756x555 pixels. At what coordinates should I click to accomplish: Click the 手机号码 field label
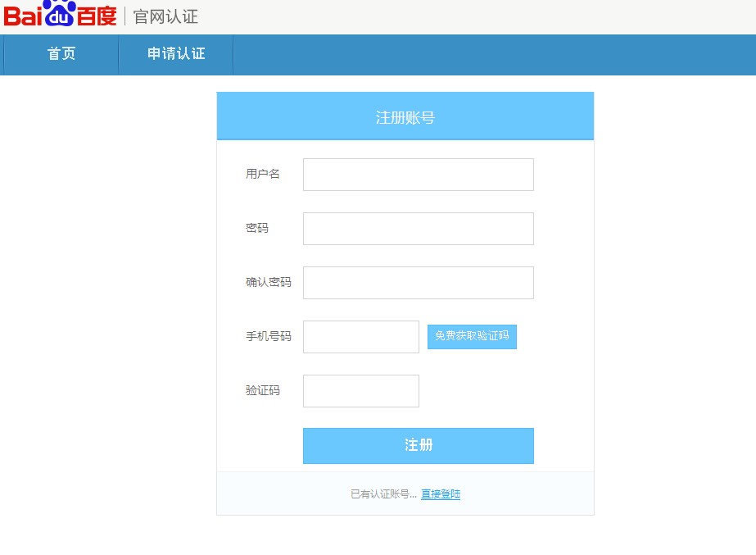267,336
